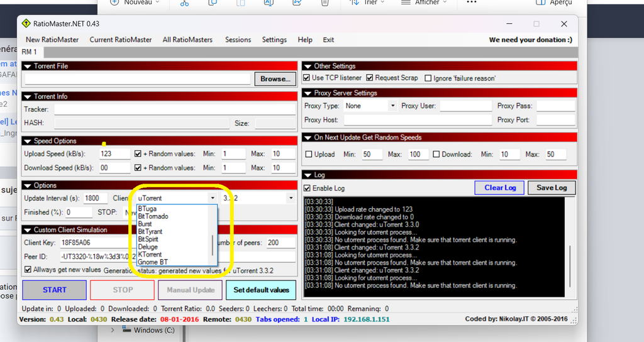Viewport: 644px width, 342px height.
Task: Enable random Upload speeds checkbox
Action: [309, 155]
